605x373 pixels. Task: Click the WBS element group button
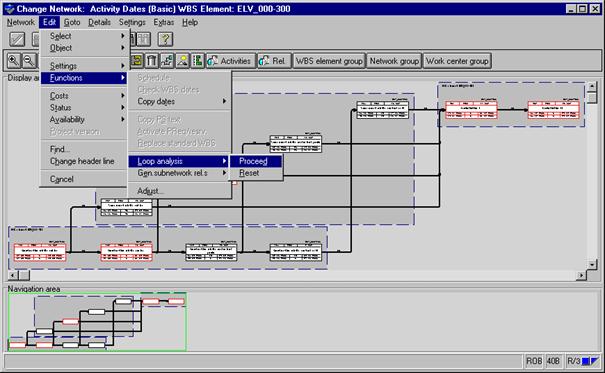pyautogui.click(x=329, y=61)
